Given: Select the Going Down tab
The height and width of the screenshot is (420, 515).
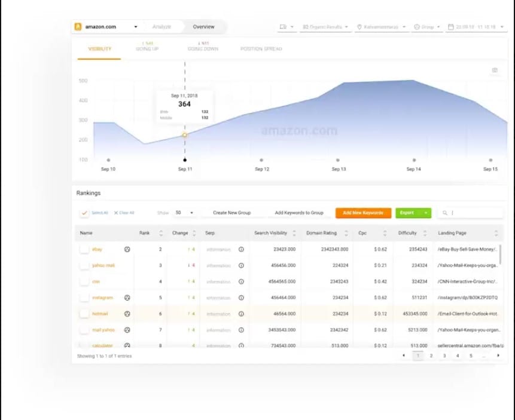Looking at the screenshot, I should coord(203,47).
